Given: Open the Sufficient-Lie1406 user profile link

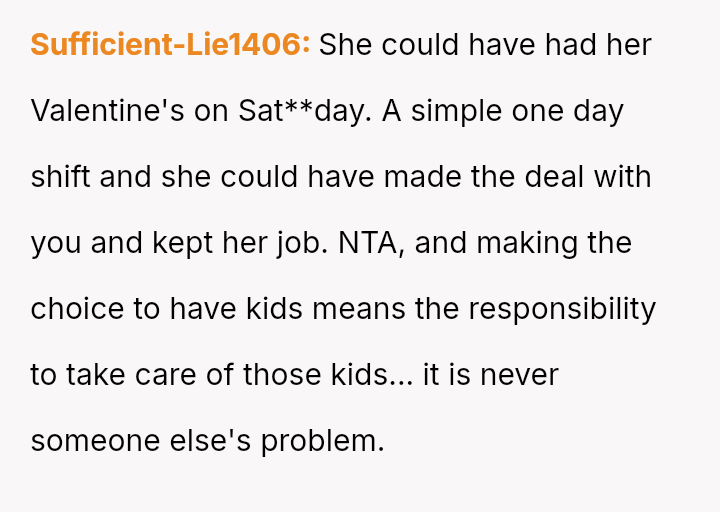Looking at the screenshot, I should coord(170,45).
